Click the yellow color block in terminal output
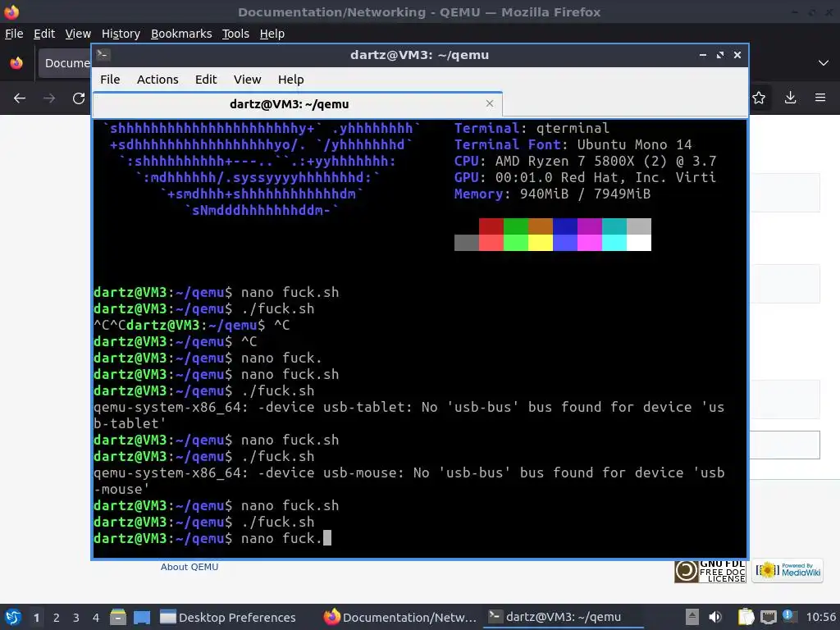Image resolution: width=840 pixels, height=630 pixels. tap(541, 243)
